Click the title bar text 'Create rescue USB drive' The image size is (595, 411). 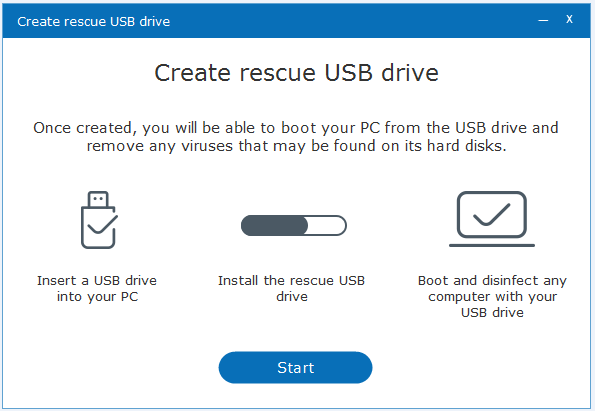[x=93, y=22]
